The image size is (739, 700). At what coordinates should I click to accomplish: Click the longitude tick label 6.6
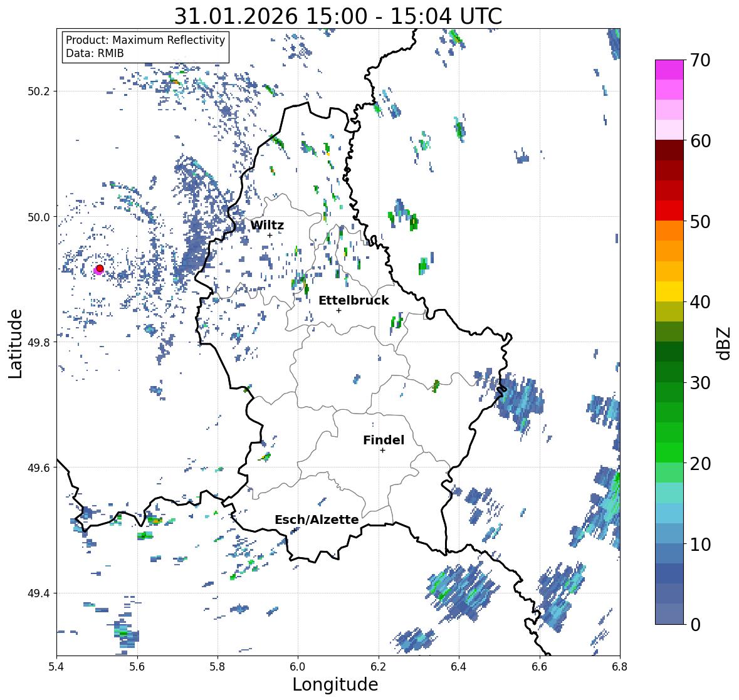(539, 667)
